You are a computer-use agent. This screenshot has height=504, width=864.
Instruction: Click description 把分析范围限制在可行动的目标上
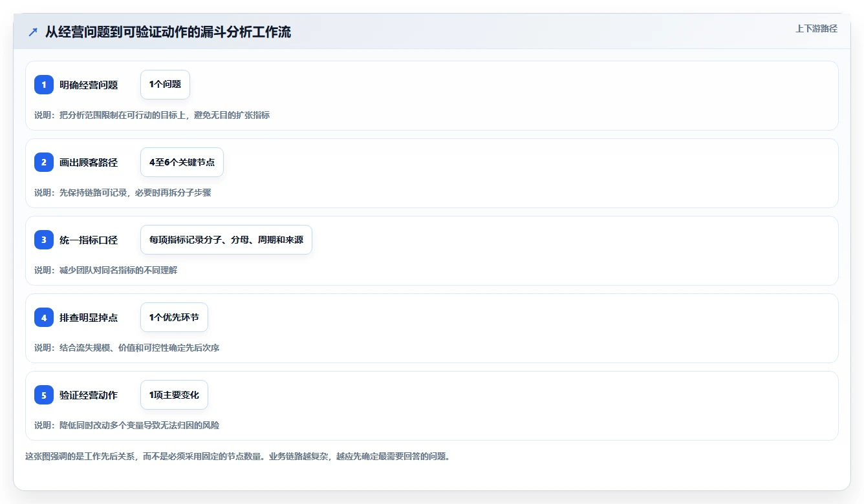152,115
